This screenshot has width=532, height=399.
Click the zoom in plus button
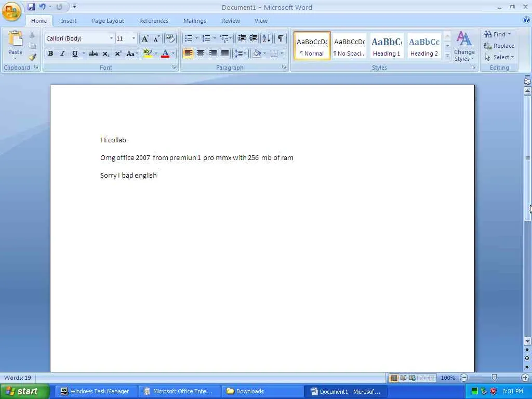click(x=525, y=378)
